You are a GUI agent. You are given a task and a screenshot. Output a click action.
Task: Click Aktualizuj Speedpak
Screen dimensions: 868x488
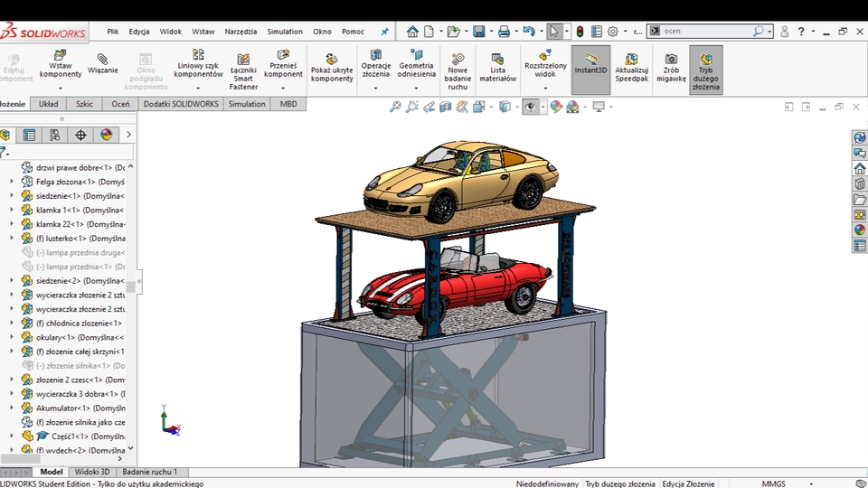point(632,67)
